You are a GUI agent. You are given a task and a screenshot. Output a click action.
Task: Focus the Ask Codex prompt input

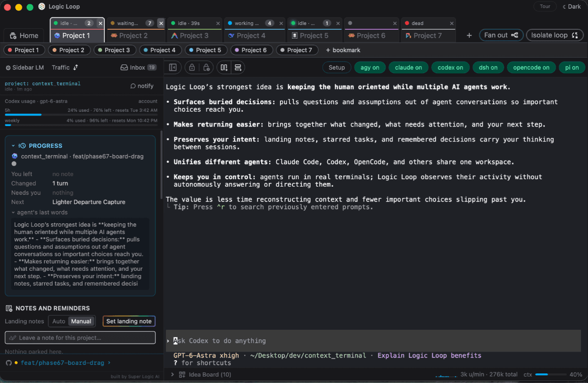tap(373, 340)
